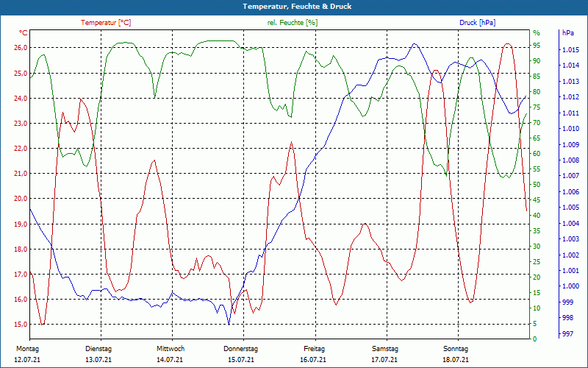Click the date '13.07.21'
The height and width of the screenshot is (368, 588).
pyautogui.click(x=98, y=360)
